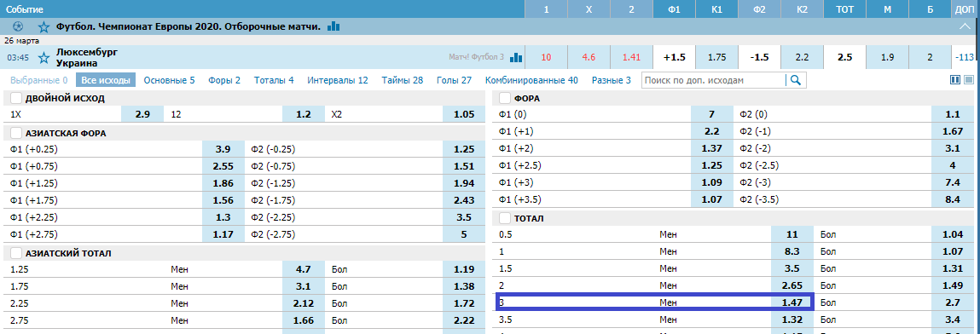Choose Asian handicap Ф1 (+1.25) odds 1.86

[x=223, y=183]
